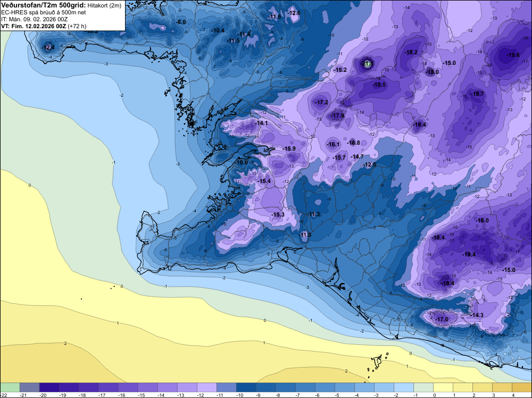Click the -11.3 temperature label
This screenshot has height=398, width=532.
coord(313,214)
